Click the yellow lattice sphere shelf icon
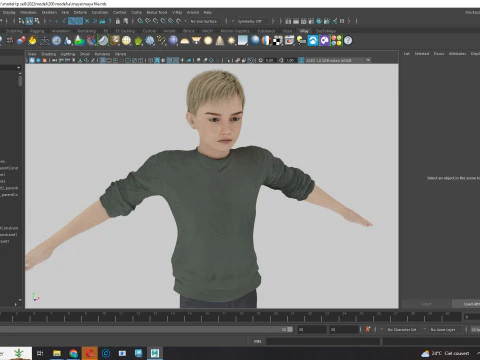 (x=126, y=41)
